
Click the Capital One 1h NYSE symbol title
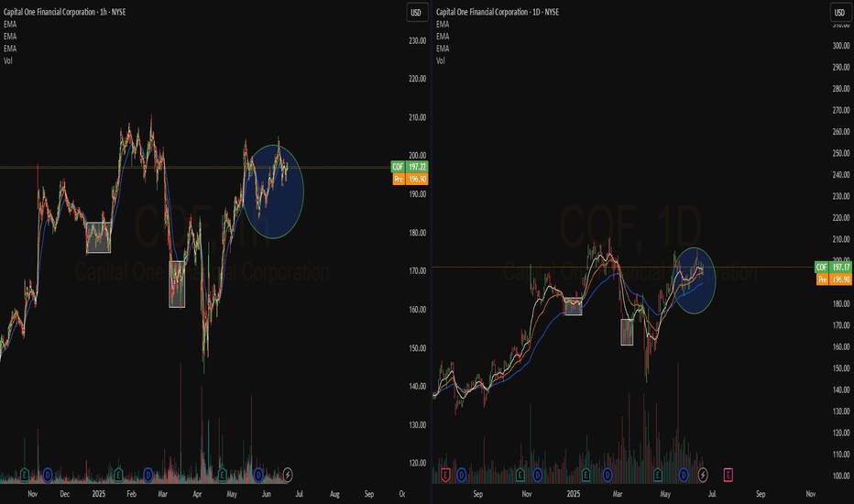click(64, 12)
